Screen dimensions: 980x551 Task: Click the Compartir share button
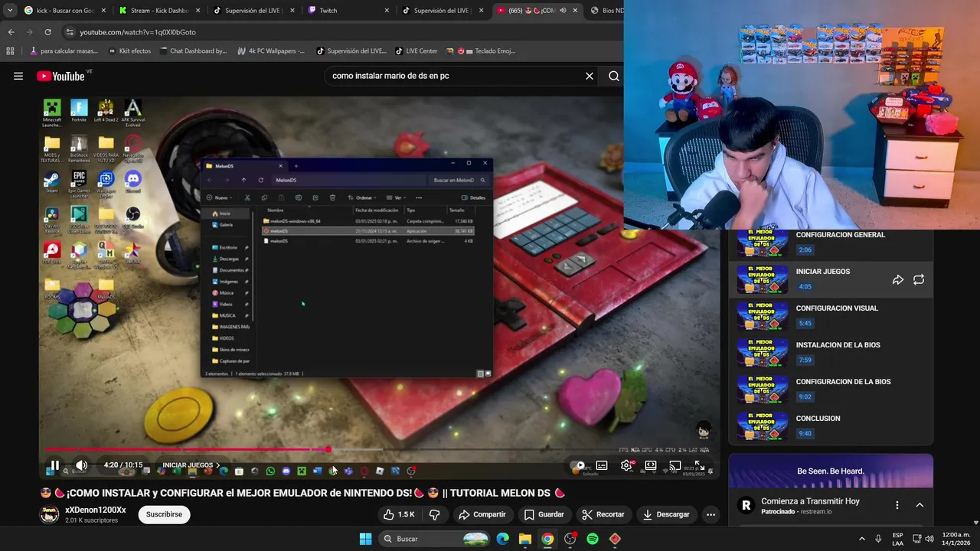click(482, 514)
